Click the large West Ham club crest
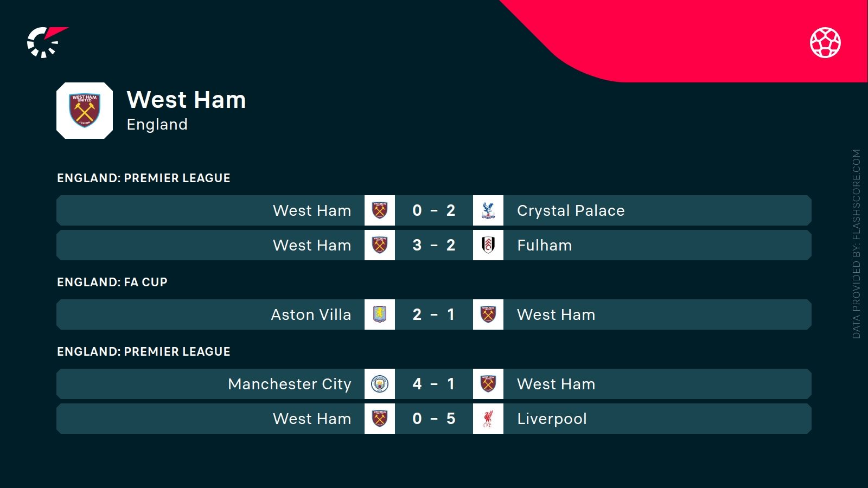 pos(85,111)
